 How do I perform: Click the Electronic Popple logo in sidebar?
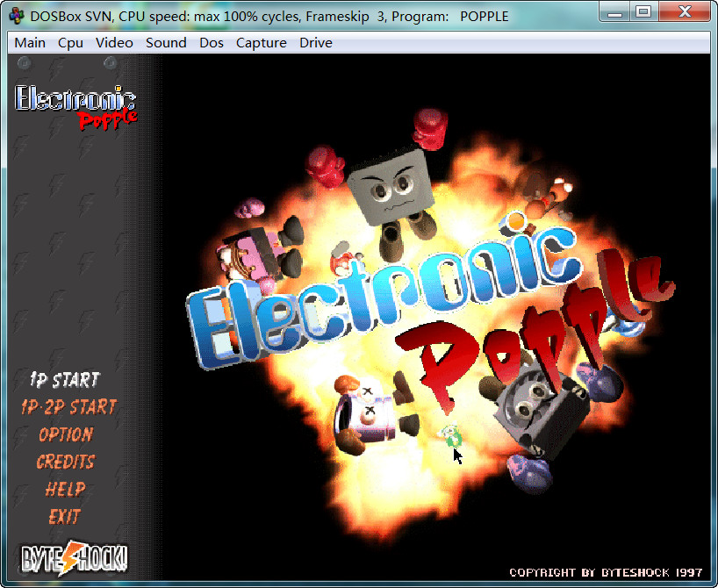tap(76, 106)
